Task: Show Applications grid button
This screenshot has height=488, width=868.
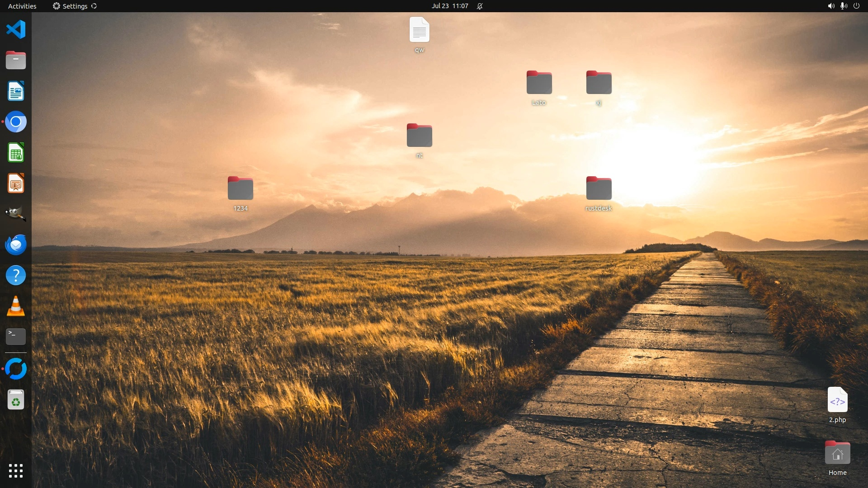Action: click(16, 471)
